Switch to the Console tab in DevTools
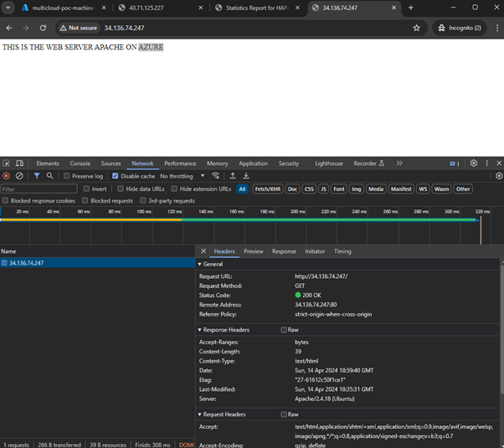Screen dimensions: 504x448 click(x=80, y=163)
